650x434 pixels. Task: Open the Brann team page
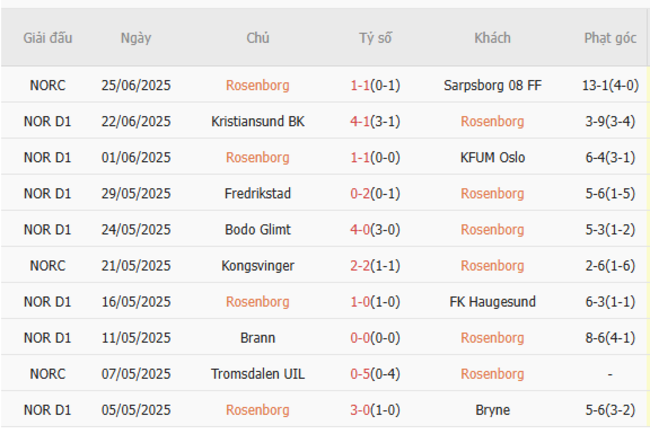(258, 337)
